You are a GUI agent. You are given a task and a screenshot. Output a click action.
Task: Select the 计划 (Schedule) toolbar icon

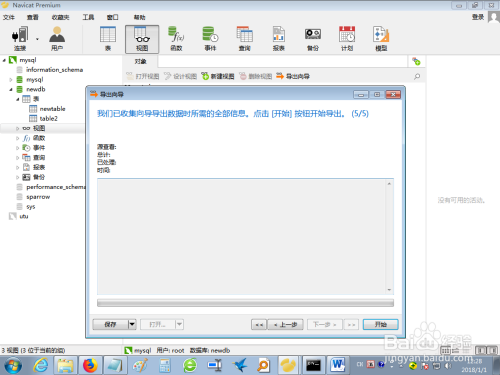pyautogui.click(x=347, y=39)
